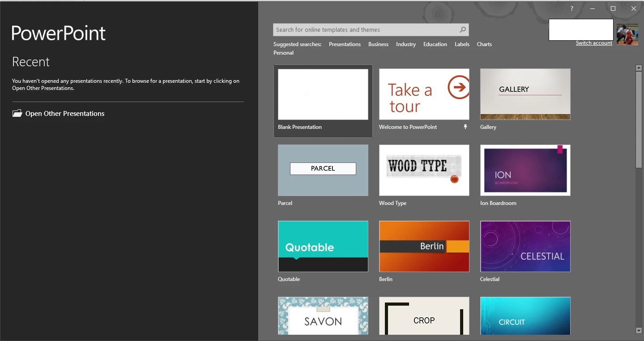Click the scrollbar down arrow

click(x=639, y=331)
